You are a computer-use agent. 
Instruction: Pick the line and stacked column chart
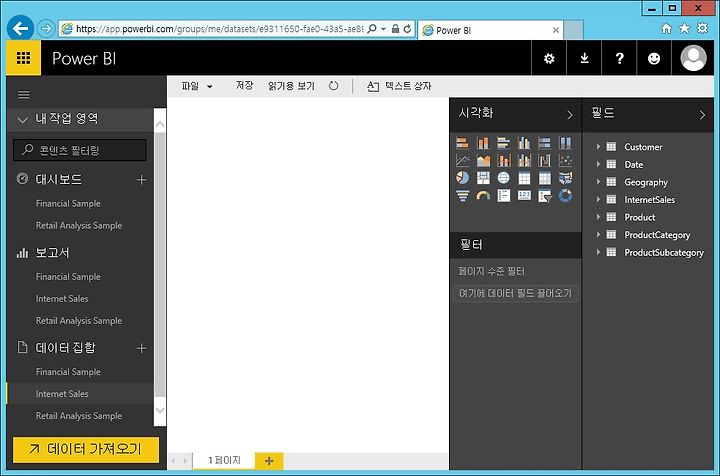tap(504, 161)
